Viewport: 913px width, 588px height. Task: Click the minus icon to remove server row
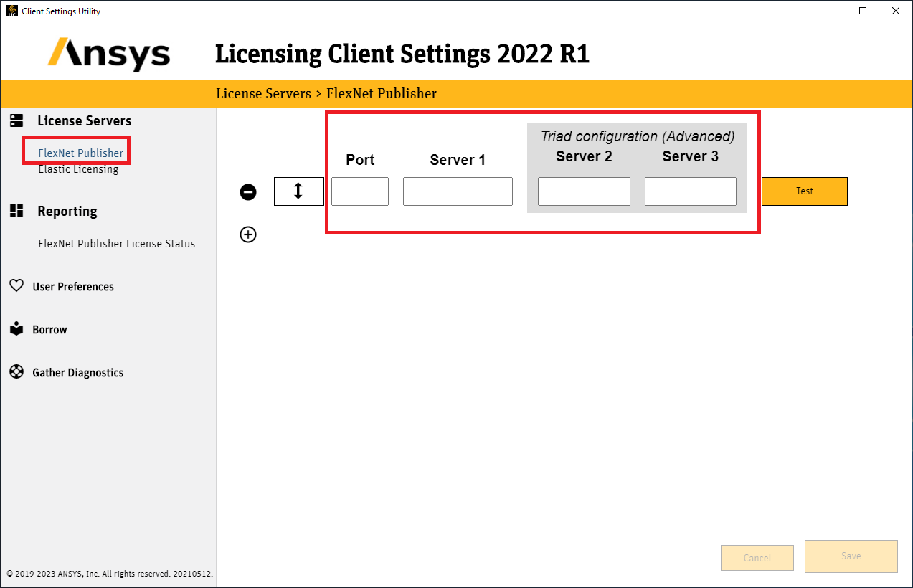click(x=248, y=191)
